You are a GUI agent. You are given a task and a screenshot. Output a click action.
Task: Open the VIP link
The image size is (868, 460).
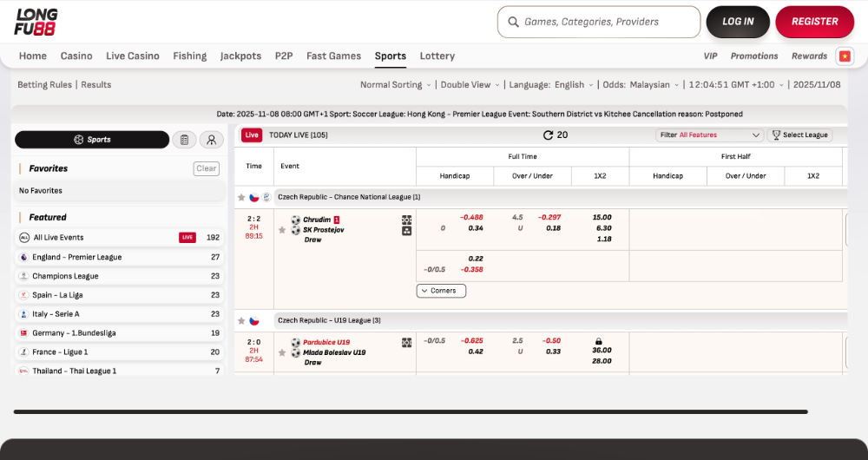pos(710,56)
